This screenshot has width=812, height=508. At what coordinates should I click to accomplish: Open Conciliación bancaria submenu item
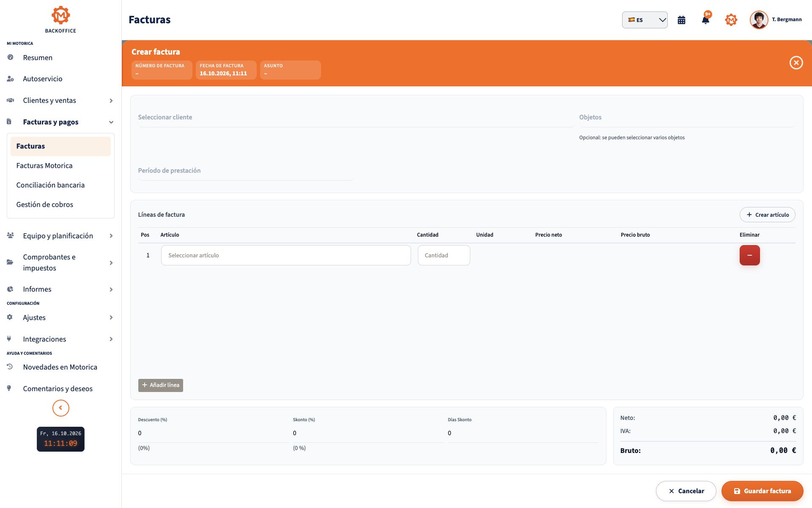60,185
